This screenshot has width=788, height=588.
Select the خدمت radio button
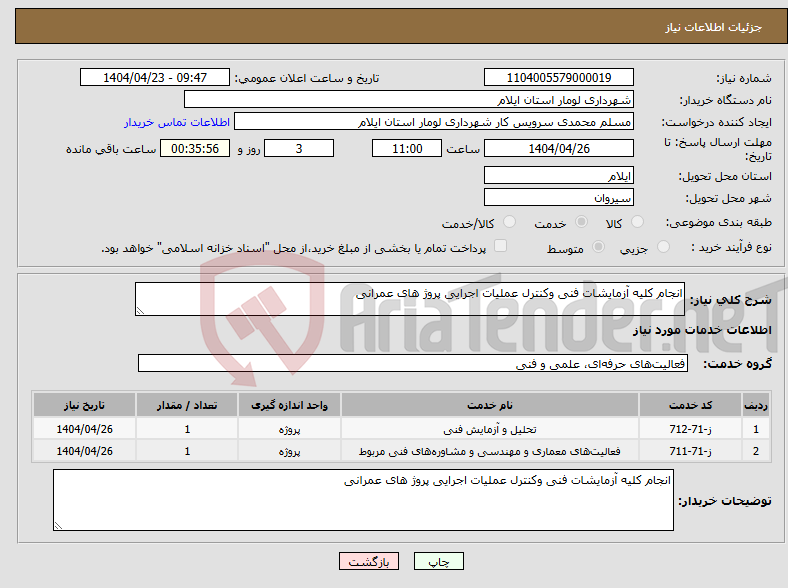point(581,222)
